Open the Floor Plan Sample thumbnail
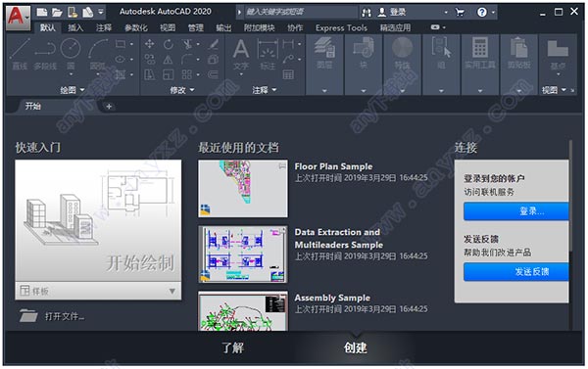Viewport: 588px width, 369px height. [243, 189]
